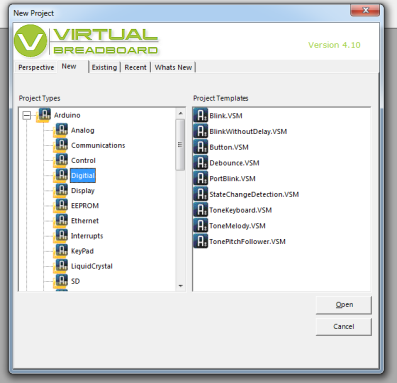Open the Existing tab
397x383 pixels.
pyautogui.click(x=104, y=67)
